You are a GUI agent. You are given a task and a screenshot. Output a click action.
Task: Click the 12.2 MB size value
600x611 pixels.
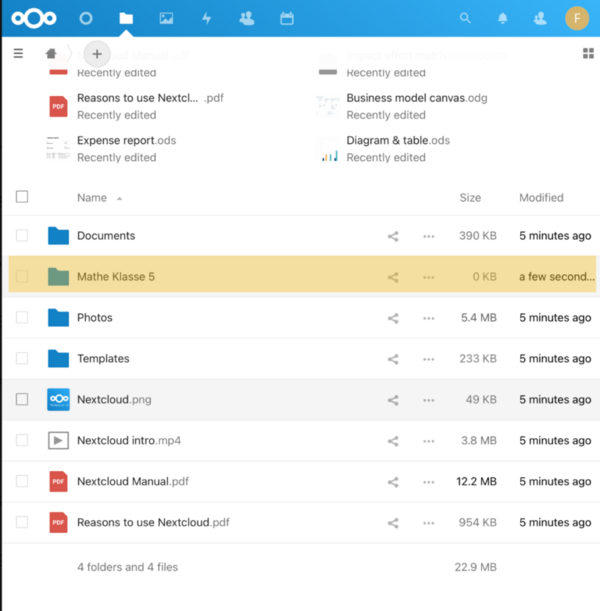click(476, 481)
